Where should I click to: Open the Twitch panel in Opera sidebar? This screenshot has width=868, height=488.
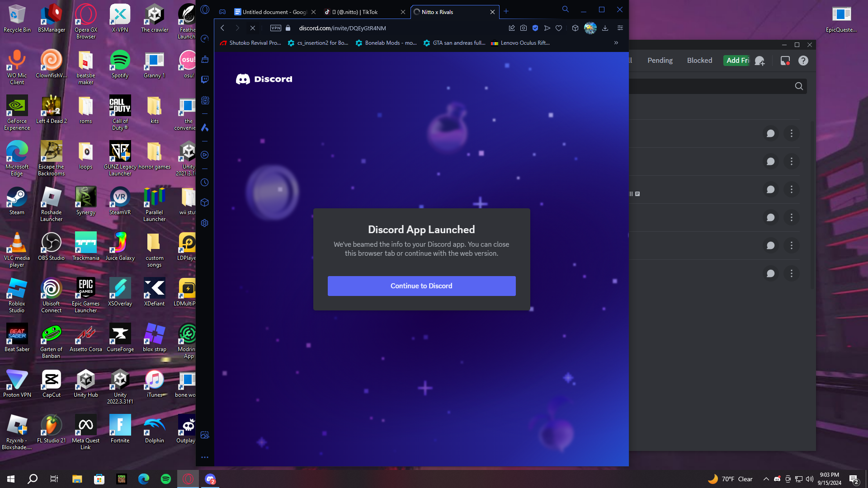205,80
